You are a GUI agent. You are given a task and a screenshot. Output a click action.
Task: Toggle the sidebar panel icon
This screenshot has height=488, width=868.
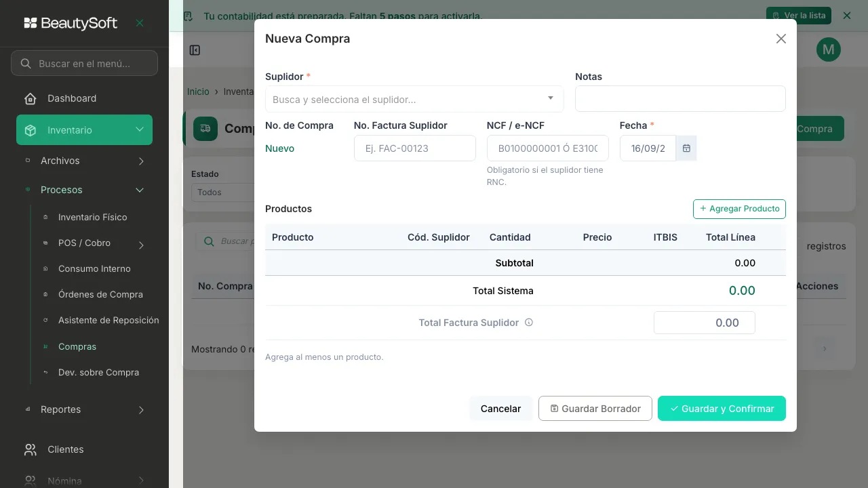click(x=195, y=50)
